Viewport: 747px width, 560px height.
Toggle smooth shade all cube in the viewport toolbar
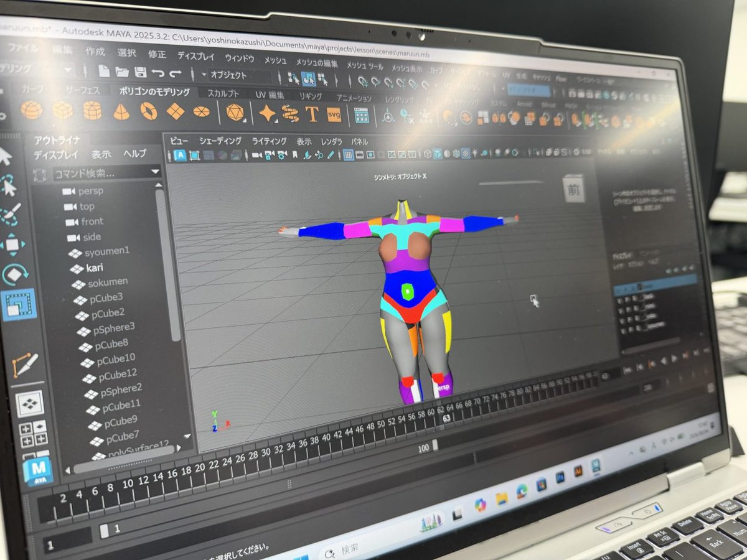[437, 153]
